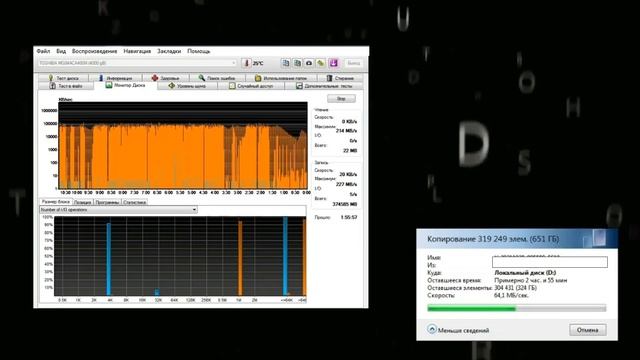Click the first copy-to-clipboard toolbar icon
This screenshot has width=640, height=360.
pyautogui.click(x=286, y=63)
